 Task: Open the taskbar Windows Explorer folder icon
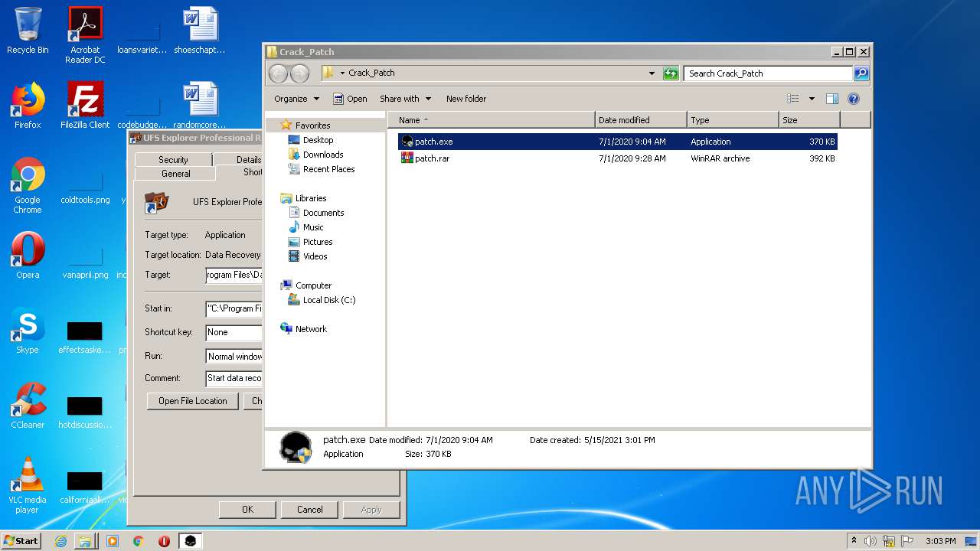[x=85, y=541]
